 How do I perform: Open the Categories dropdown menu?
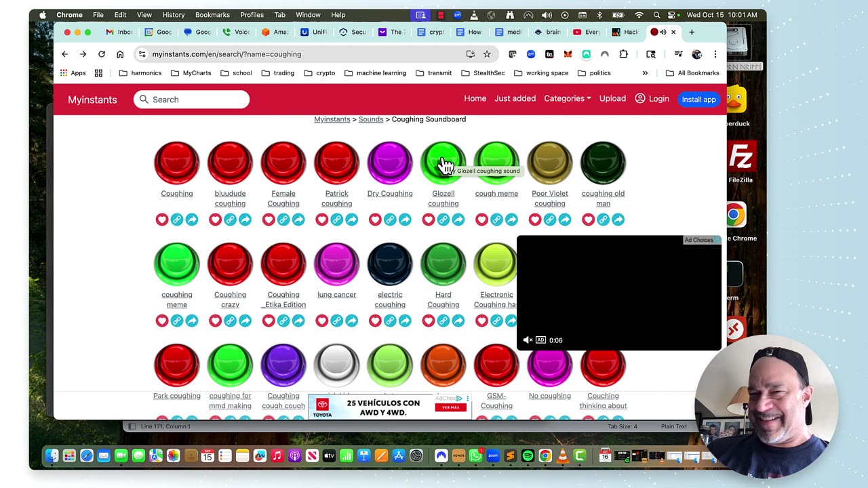[x=567, y=98]
